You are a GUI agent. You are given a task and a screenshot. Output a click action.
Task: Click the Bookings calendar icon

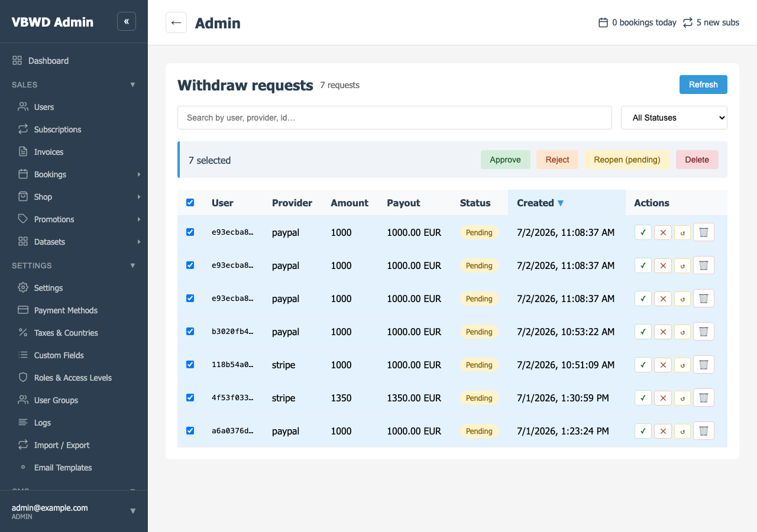tap(23, 174)
